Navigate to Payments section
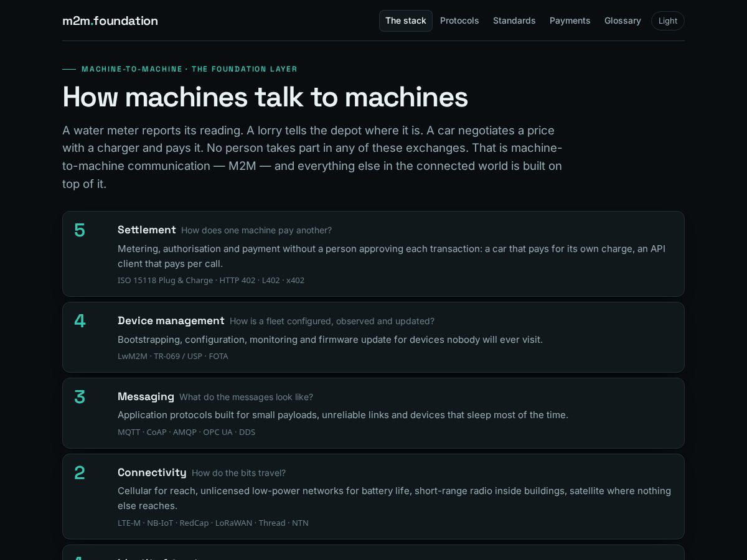Screen dimensions: 747x560 pos(570,21)
